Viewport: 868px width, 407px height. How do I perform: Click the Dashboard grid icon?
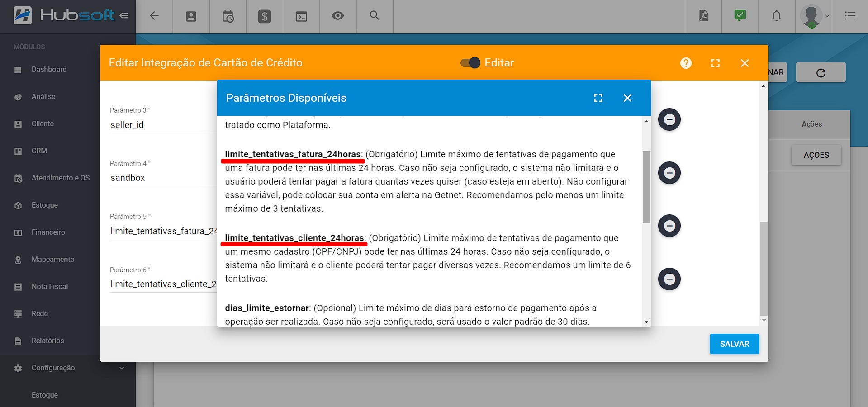pos(18,70)
